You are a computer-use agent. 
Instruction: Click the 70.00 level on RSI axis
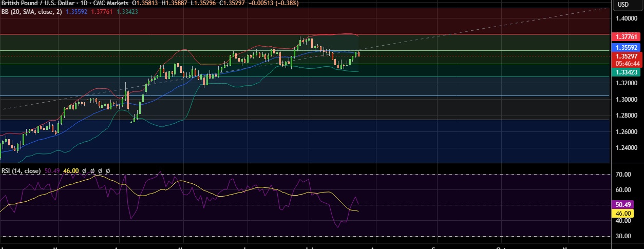point(623,175)
